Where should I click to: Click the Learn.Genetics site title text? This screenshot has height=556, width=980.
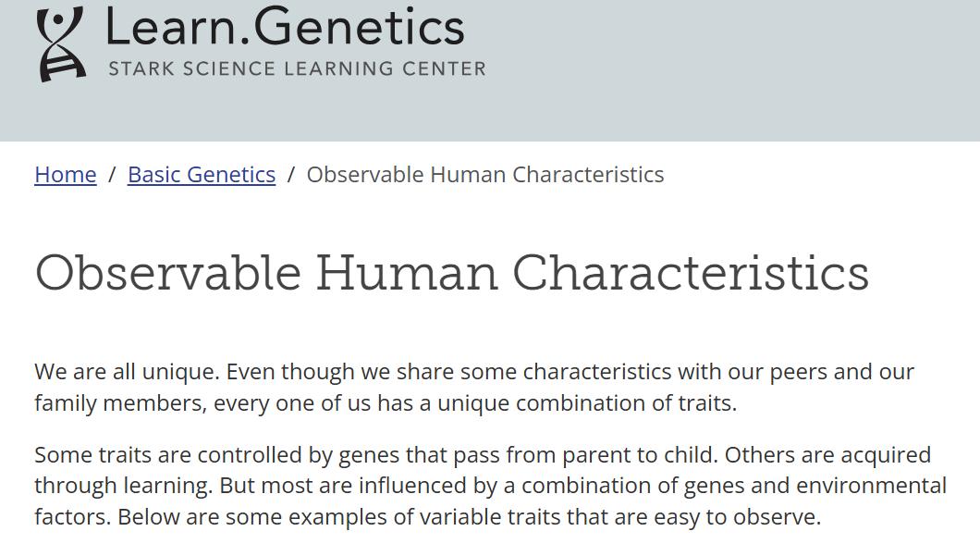pos(286,27)
